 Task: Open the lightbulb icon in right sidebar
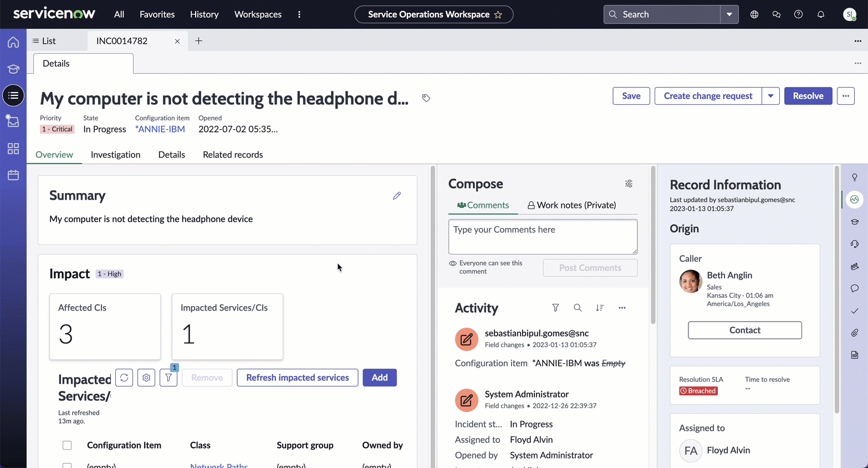855,177
